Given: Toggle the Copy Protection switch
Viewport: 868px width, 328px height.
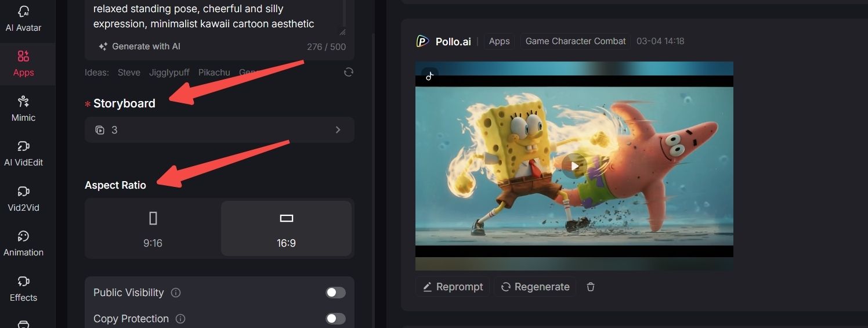Looking at the screenshot, I should pyautogui.click(x=335, y=319).
